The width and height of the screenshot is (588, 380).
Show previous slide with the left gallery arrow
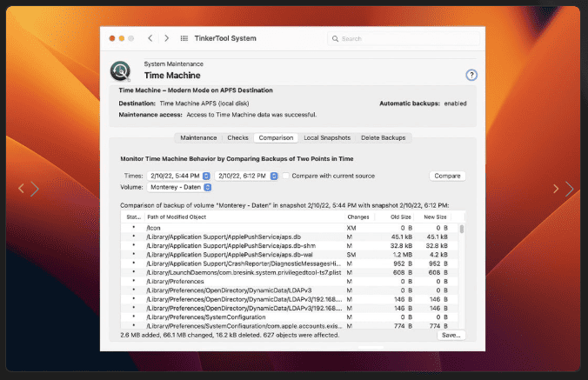[x=22, y=189]
